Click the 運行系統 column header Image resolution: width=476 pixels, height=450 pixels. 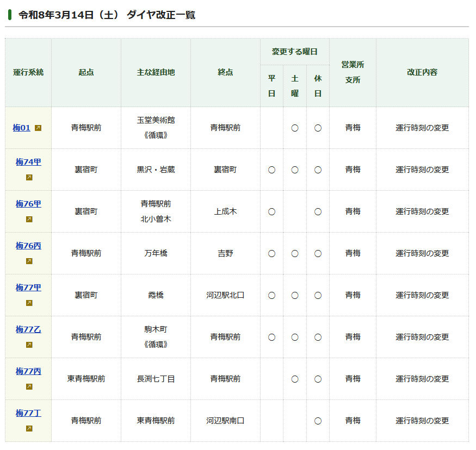(x=28, y=72)
